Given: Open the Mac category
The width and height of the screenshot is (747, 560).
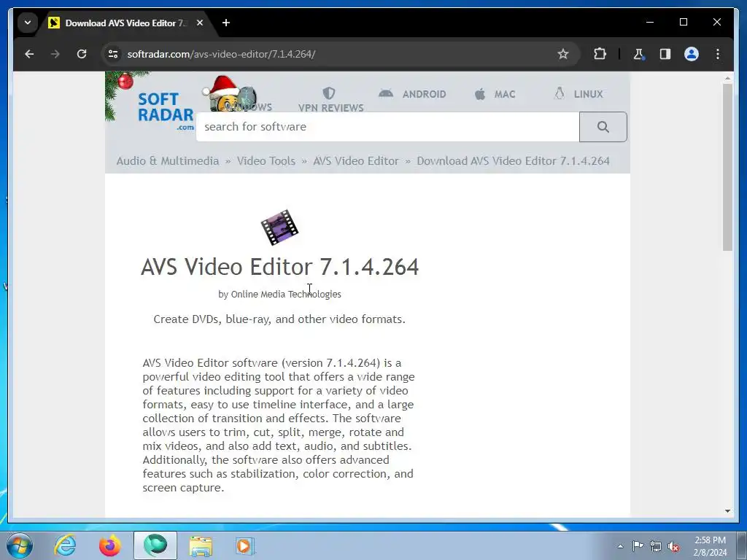Looking at the screenshot, I should click(x=495, y=94).
